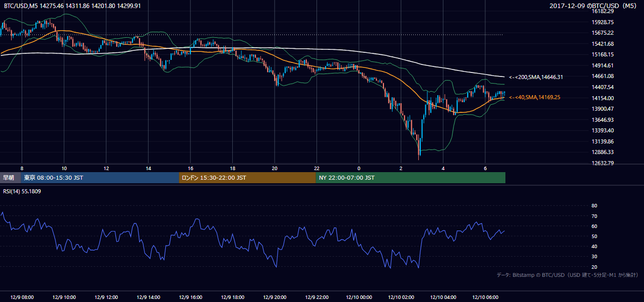Click the hour tick label 6 under the price chart
644x302 pixels.
pos(485,168)
